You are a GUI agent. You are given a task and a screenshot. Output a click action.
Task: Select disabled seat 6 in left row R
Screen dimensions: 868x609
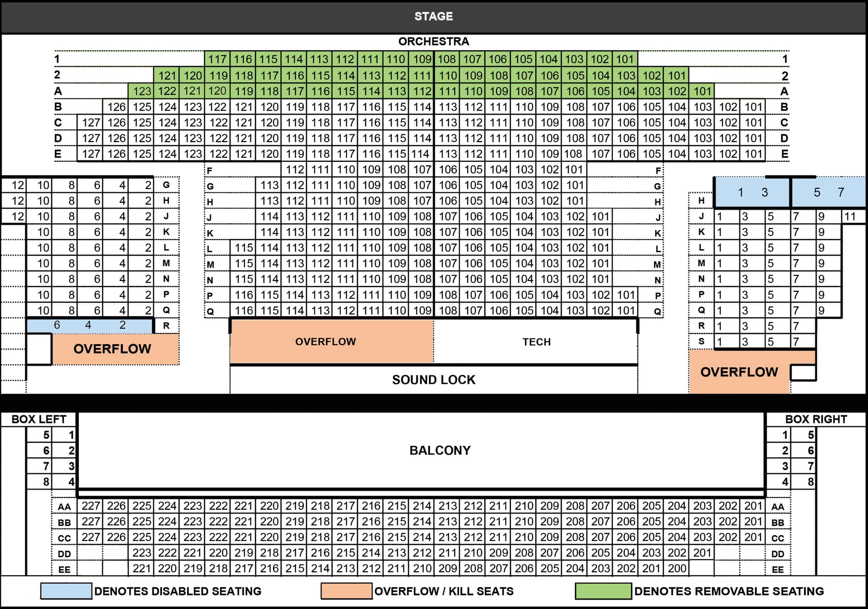coord(57,325)
